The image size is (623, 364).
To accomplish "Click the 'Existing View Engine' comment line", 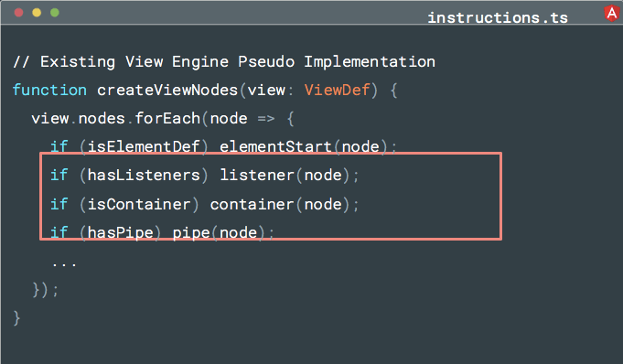I will 224,62.
